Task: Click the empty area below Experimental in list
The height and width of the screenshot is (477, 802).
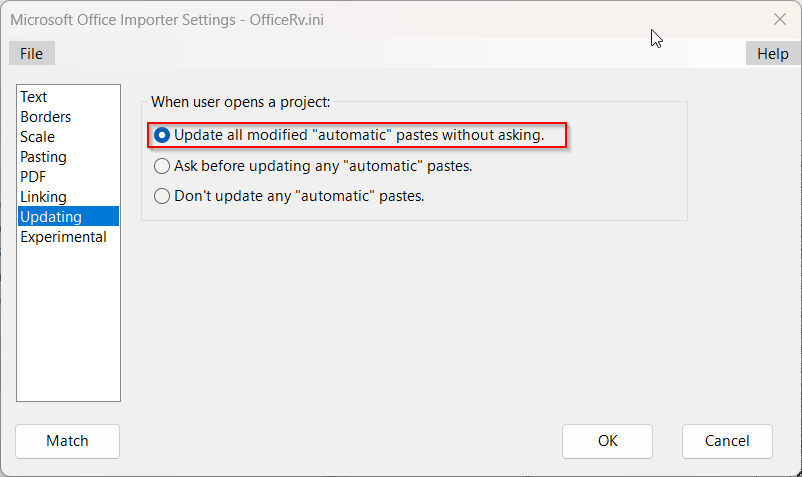Action: 68,320
